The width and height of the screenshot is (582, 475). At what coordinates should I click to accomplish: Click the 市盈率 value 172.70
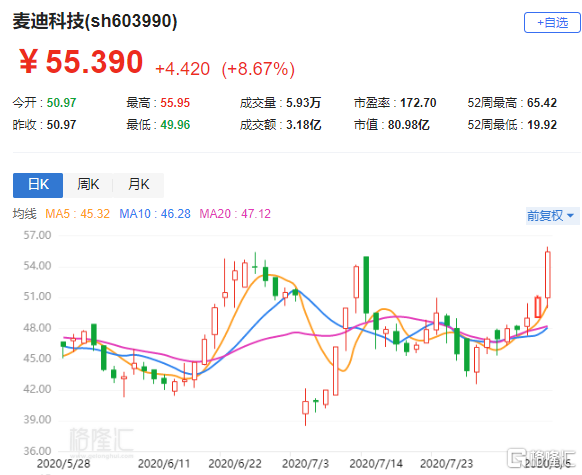(418, 103)
